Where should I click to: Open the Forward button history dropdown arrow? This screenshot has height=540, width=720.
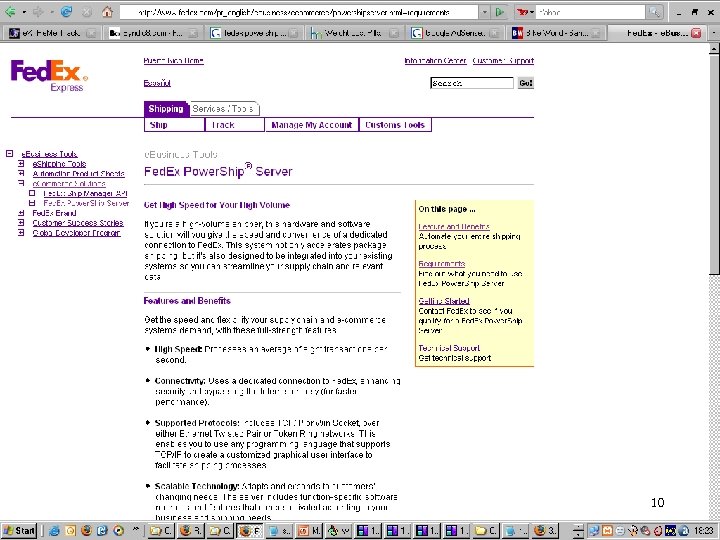coord(52,12)
